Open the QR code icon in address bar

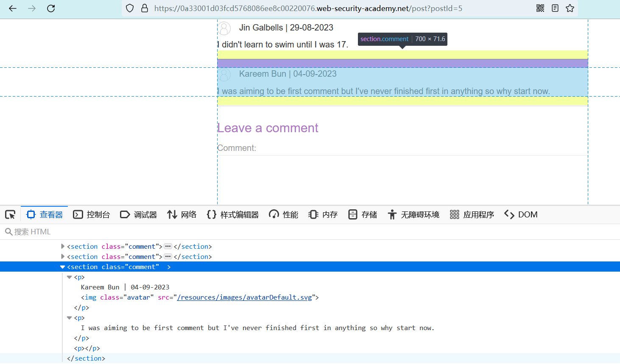point(540,8)
